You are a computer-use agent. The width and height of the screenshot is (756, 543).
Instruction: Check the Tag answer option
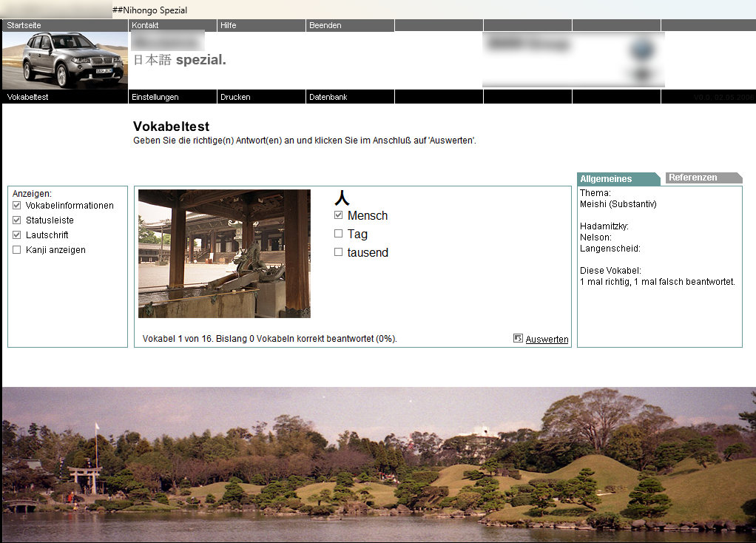(x=339, y=234)
